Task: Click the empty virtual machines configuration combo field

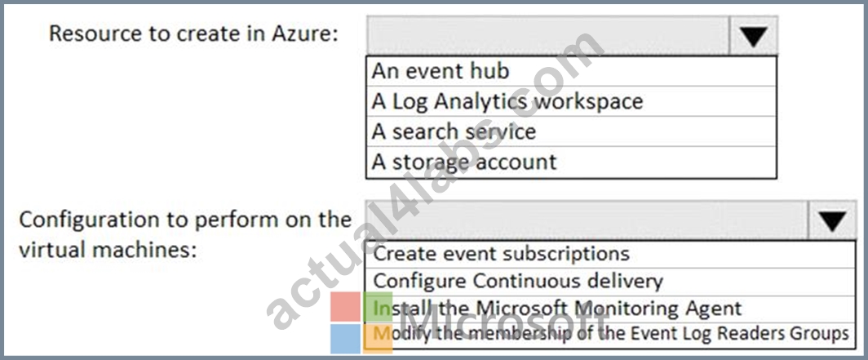Action: [587, 220]
